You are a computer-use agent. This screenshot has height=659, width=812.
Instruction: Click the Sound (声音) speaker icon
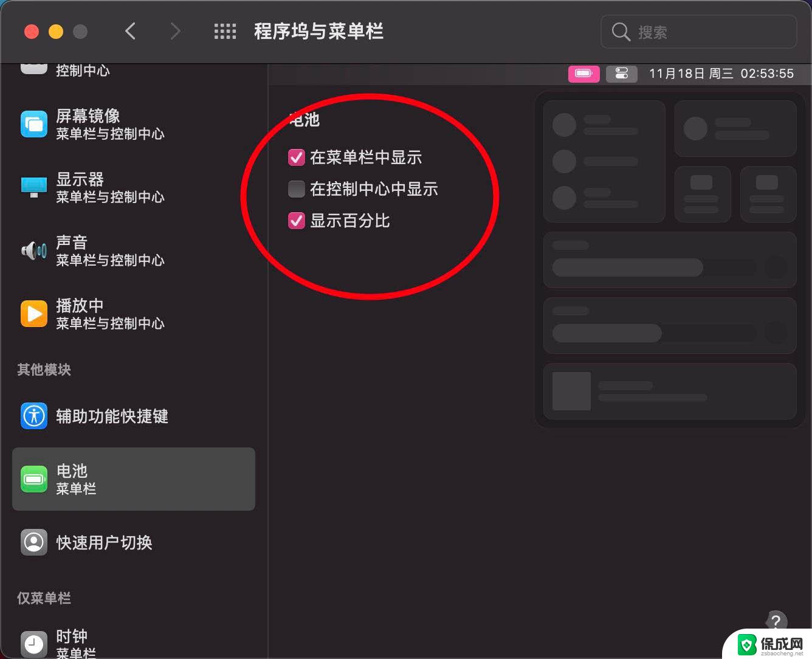tap(34, 250)
